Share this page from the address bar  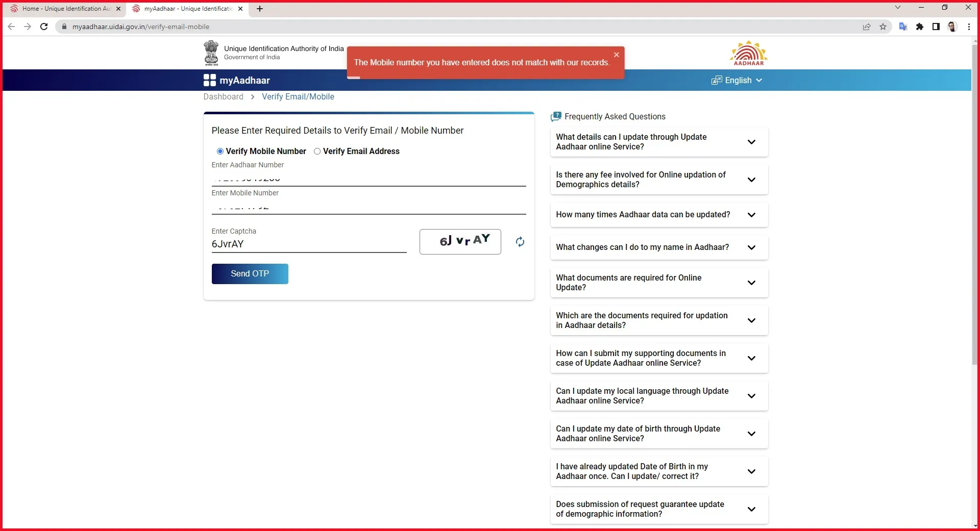tap(867, 27)
